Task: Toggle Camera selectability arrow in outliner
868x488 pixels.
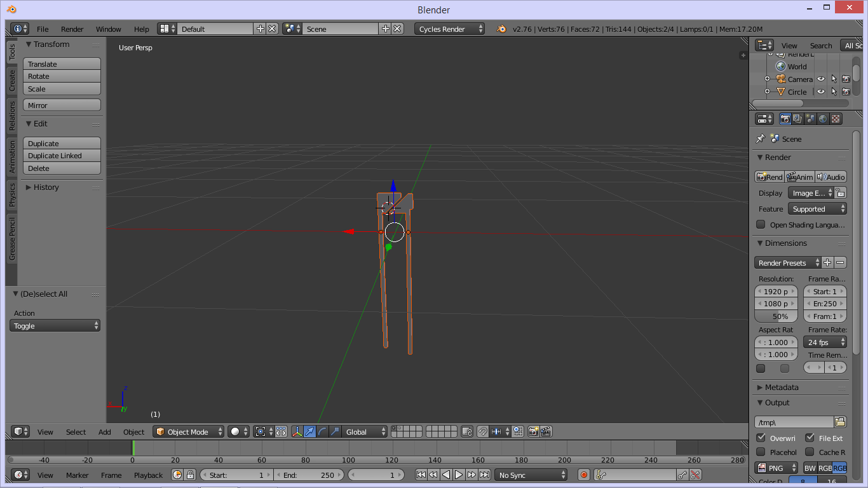Action: (834, 79)
